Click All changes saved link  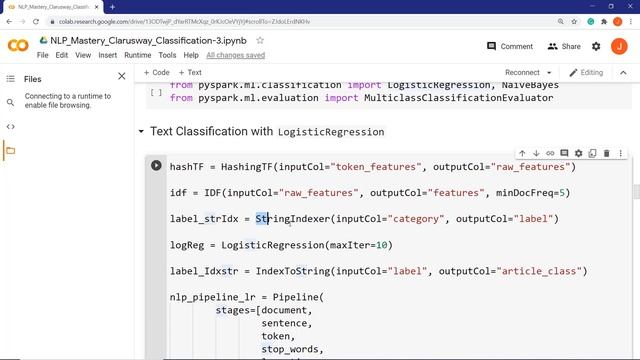[236, 55]
